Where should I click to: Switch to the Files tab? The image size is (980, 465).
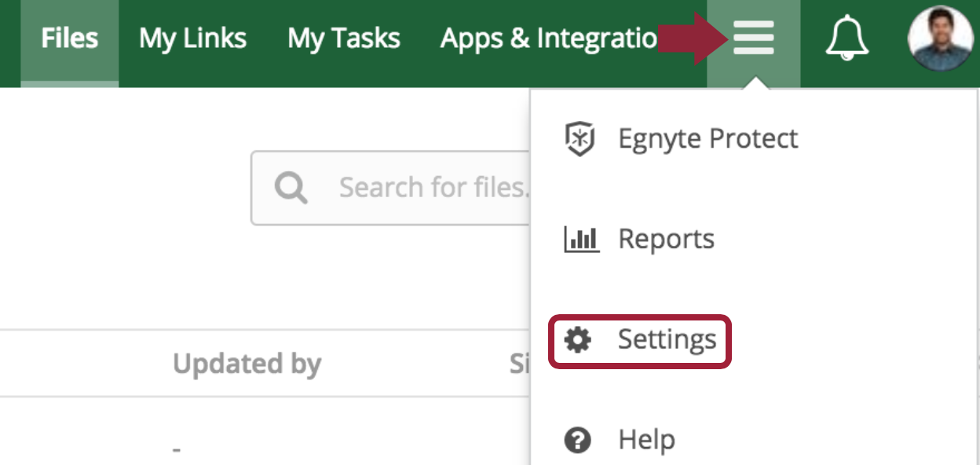pos(69,38)
